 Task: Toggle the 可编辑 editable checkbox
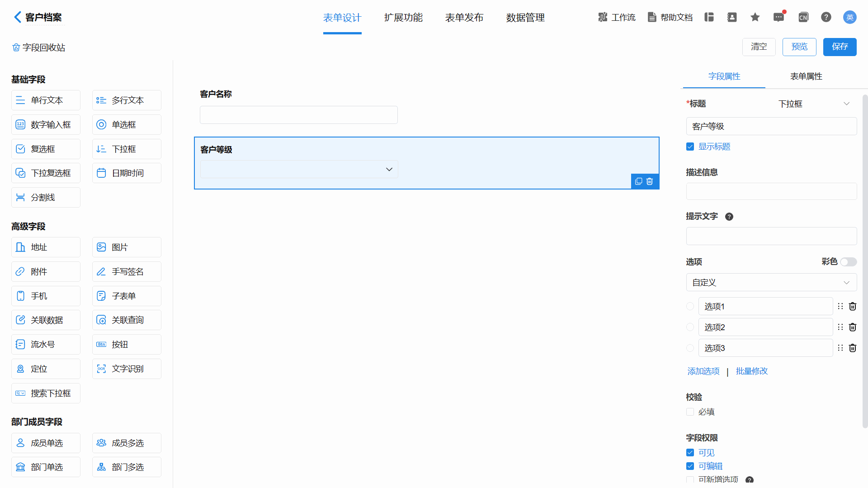(690, 466)
